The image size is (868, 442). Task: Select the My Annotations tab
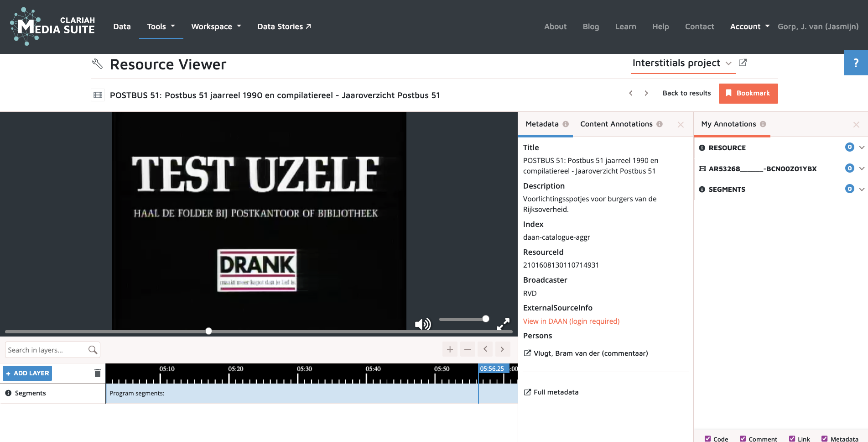point(728,124)
